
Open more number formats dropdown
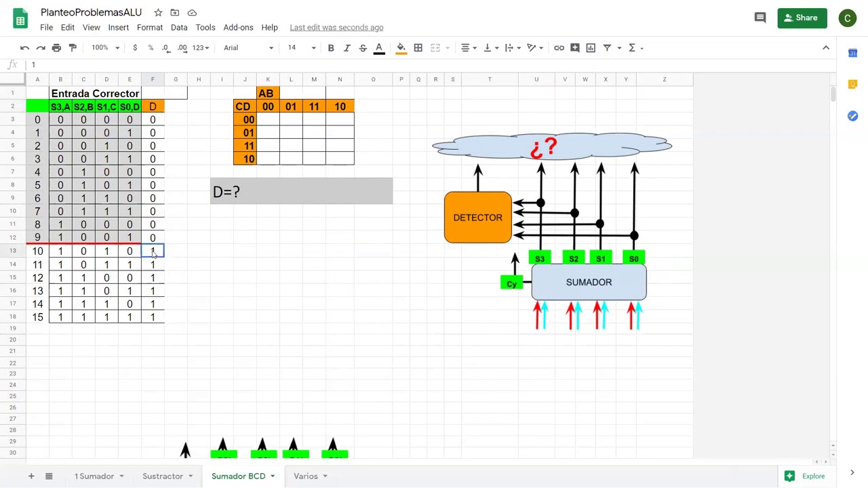coord(200,47)
